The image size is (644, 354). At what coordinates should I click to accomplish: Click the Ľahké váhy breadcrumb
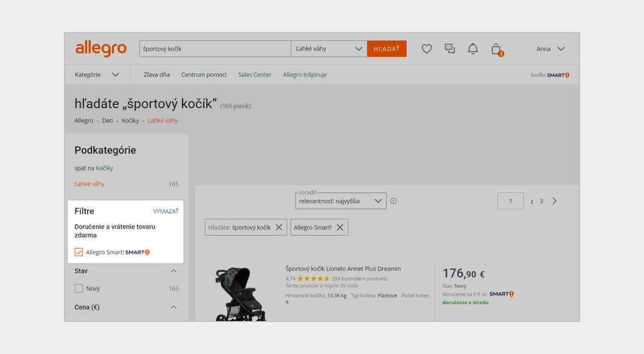coord(163,121)
